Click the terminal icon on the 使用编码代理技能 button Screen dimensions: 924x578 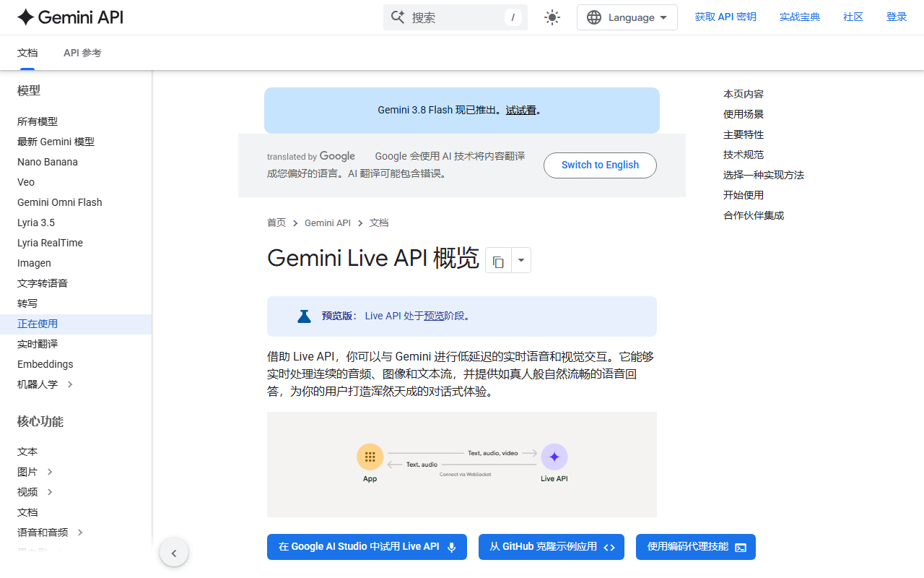point(741,547)
